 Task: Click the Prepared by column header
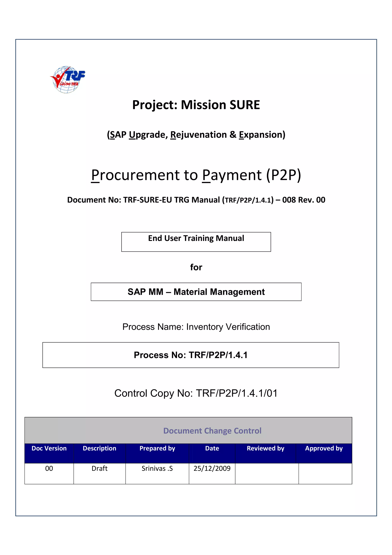click(x=157, y=448)
